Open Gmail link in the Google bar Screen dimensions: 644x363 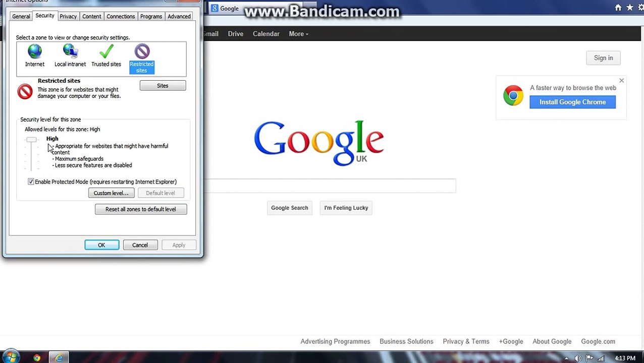click(x=211, y=34)
